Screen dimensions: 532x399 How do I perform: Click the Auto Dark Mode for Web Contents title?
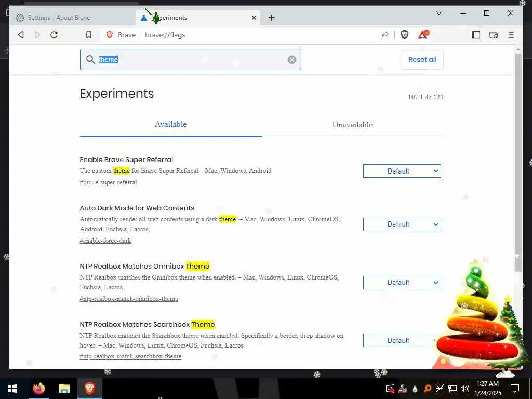(137, 208)
